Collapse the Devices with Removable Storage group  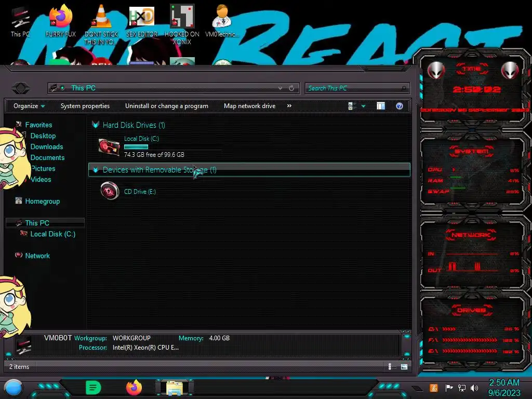point(96,170)
